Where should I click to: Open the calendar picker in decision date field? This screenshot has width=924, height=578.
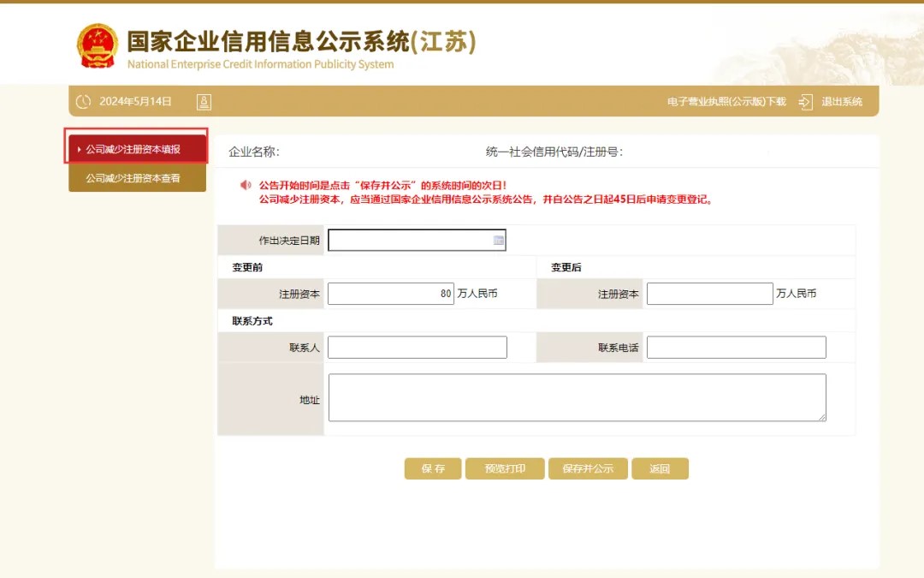[x=498, y=241]
